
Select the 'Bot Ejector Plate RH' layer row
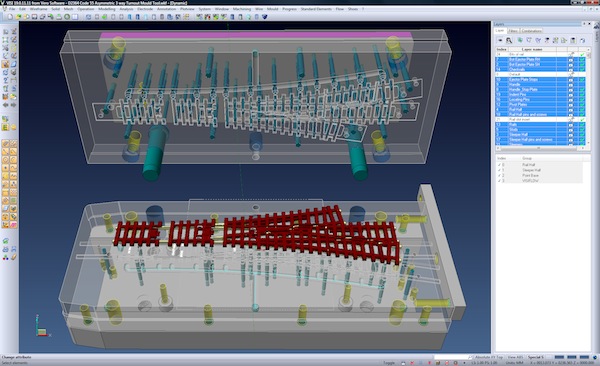[x=540, y=59]
